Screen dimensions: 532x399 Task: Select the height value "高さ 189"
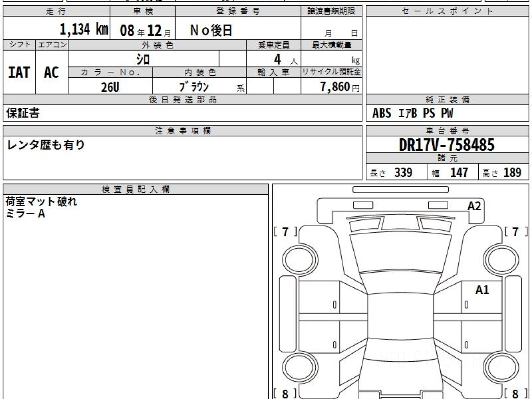tap(502, 172)
